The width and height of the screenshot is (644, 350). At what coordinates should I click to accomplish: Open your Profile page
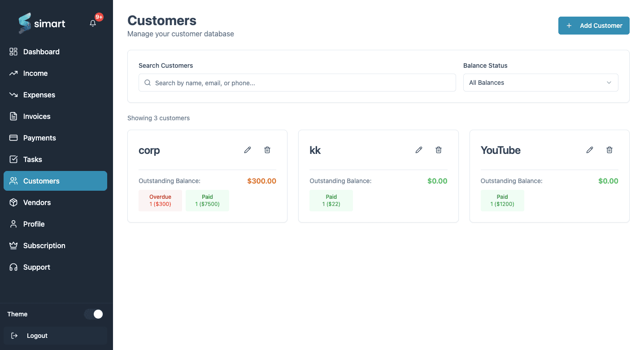coord(34,224)
